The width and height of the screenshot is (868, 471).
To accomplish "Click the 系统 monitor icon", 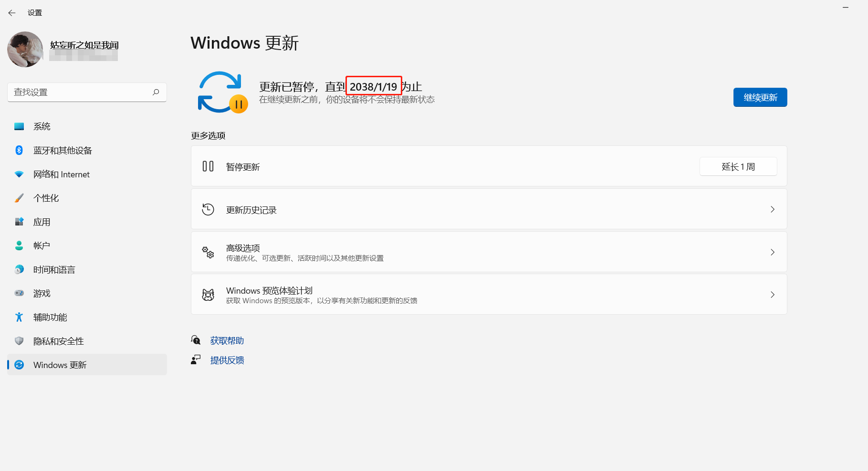I will (x=19, y=126).
